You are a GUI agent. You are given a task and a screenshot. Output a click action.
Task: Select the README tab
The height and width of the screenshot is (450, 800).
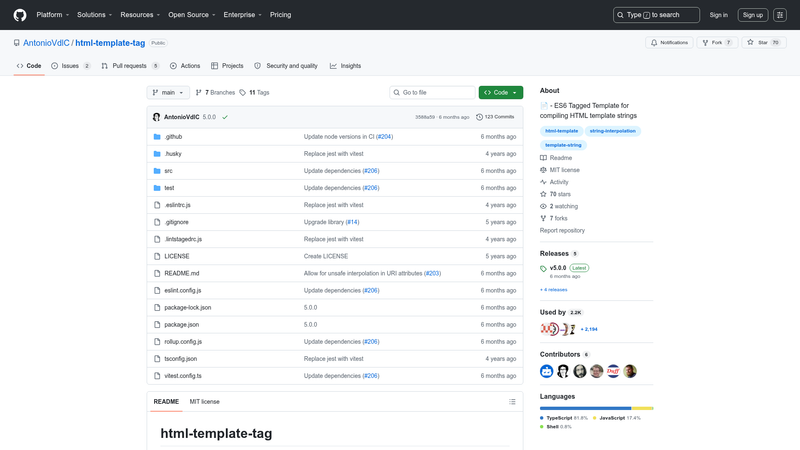click(x=166, y=402)
